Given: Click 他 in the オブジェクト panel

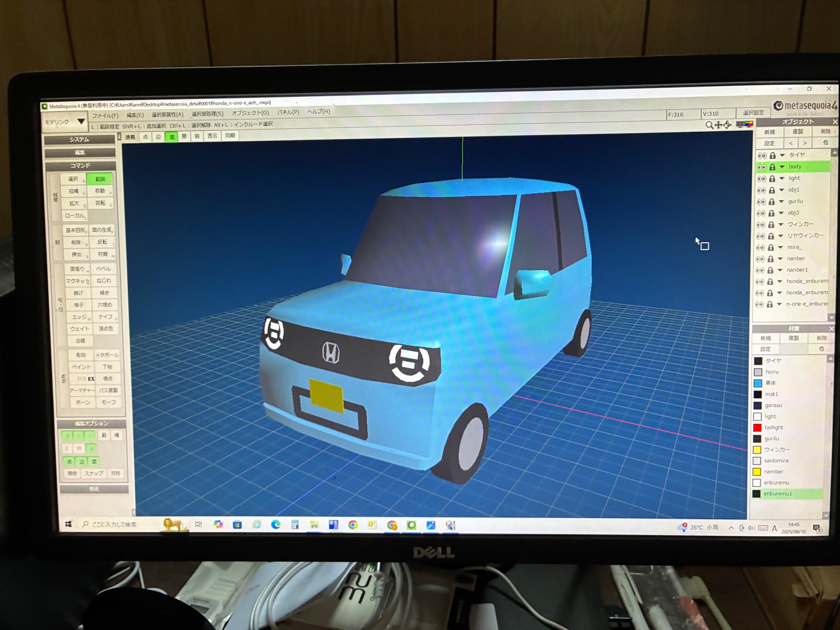Looking at the screenshot, I should click(x=826, y=142).
